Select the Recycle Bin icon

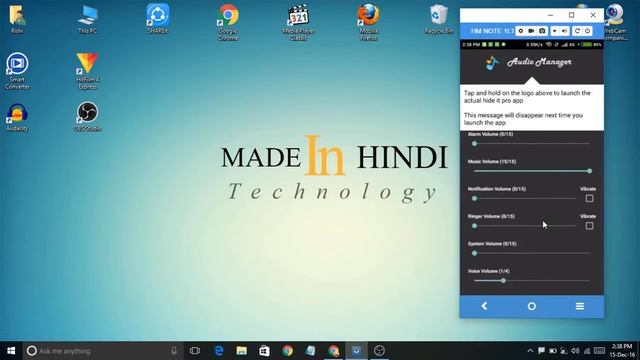439,19
